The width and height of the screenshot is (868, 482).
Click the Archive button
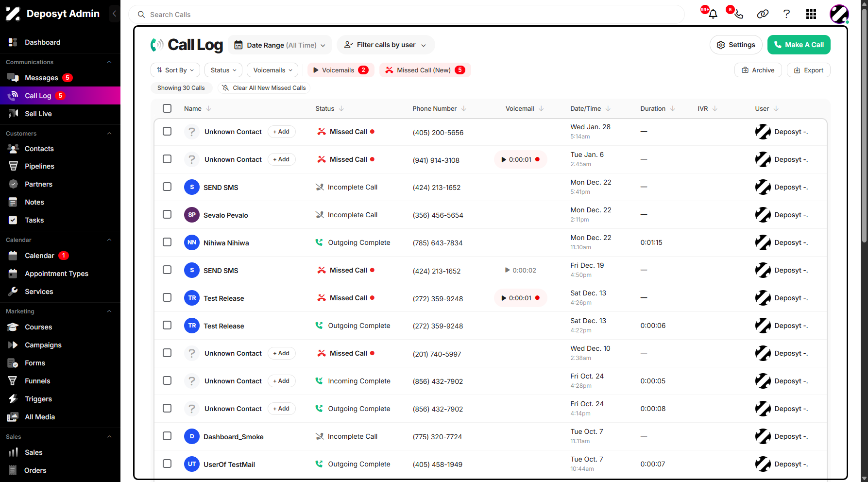click(758, 70)
